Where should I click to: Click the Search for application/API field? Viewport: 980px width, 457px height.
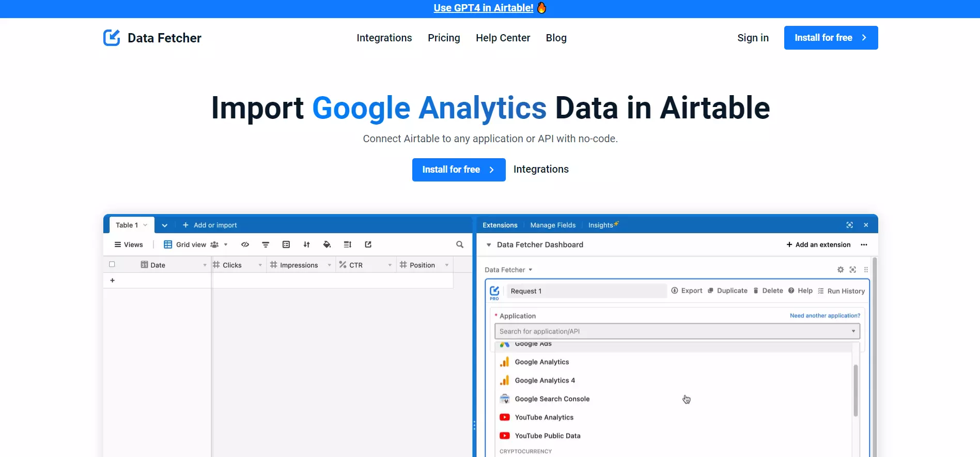(677, 331)
